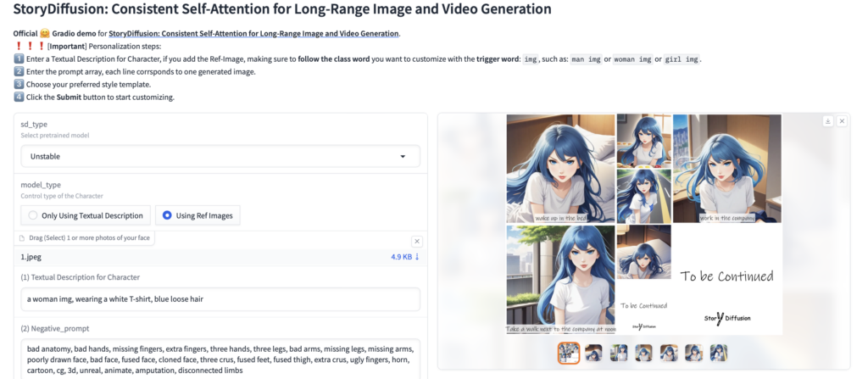Select the sixth gallery thumbnail

(694, 353)
